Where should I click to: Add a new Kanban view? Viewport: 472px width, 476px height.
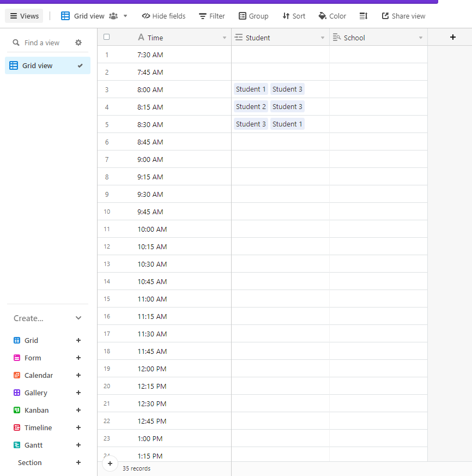[x=78, y=410]
